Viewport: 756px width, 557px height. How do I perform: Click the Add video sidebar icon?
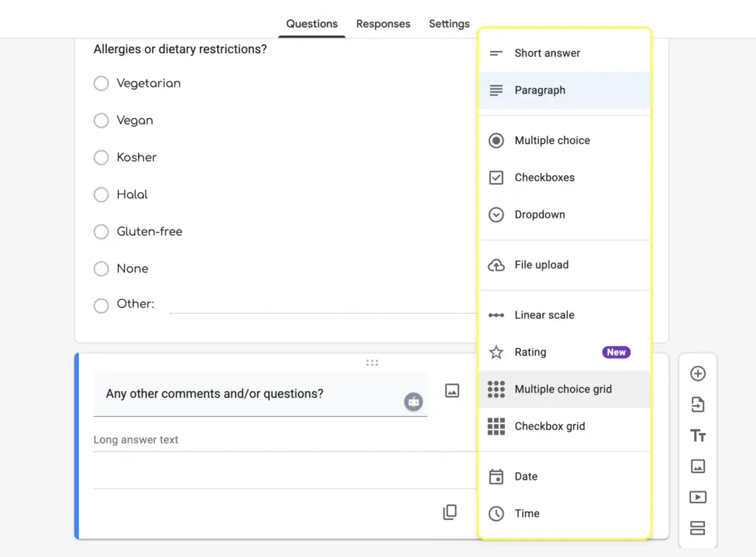tap(698, 497)
